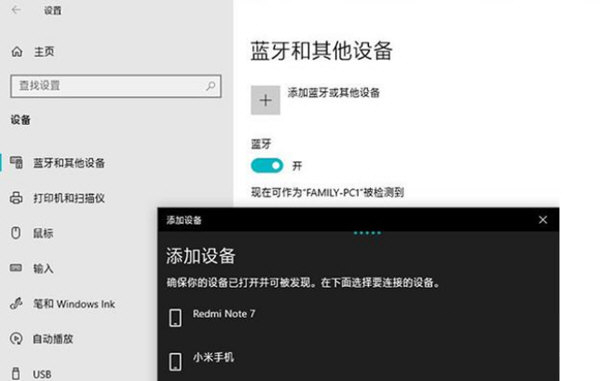The height and width of the screenshot is (381, 600).
Task: Click 添加蓝牙或其他设备 label
Action: pyautogui.click(x=333, y=93)
